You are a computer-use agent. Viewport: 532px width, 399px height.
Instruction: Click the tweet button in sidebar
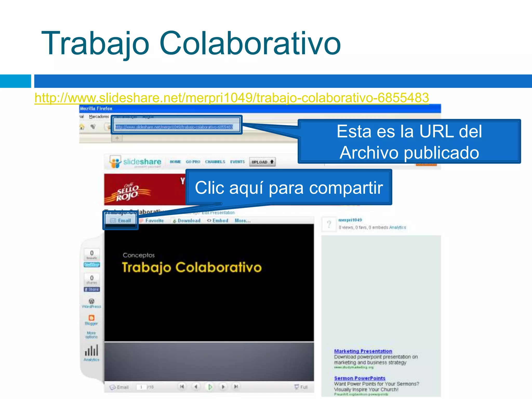click(92, 265)
